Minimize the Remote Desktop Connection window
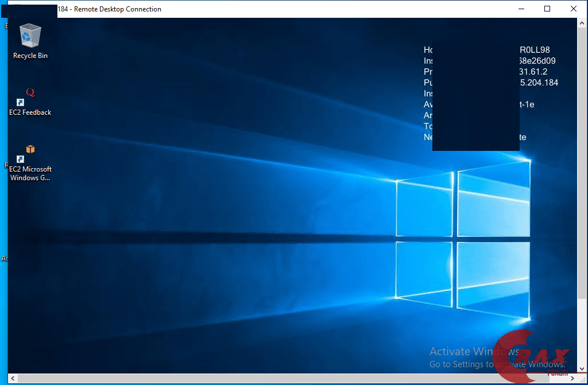The height and width of the screenshot is (385, 588). [x=521, y=9]
